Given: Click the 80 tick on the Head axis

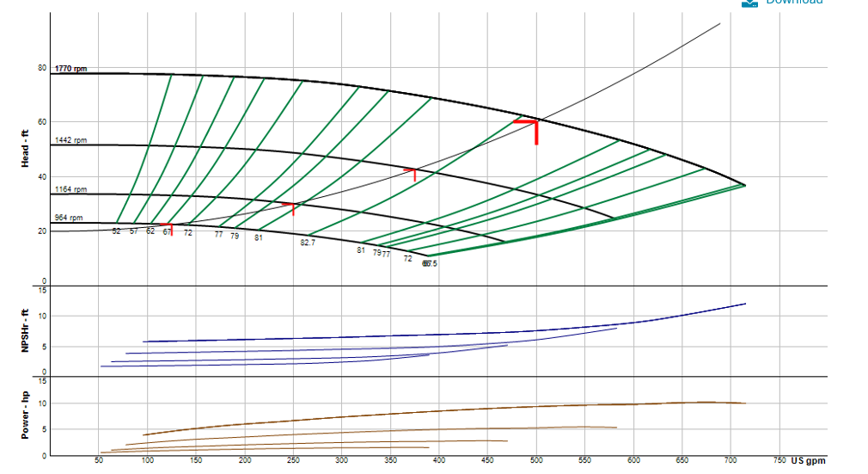Looking at the screenshot, I should (x=42, y=68).
